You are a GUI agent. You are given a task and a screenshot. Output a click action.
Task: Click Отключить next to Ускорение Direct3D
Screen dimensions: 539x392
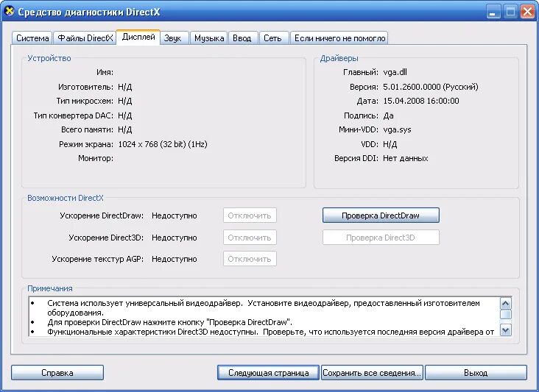coord(250,238)
